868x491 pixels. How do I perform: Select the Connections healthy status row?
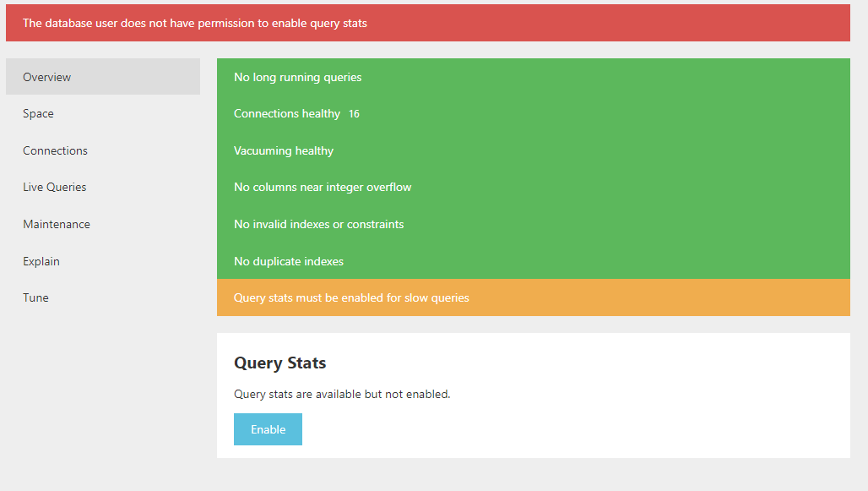[x=286, y=113]
